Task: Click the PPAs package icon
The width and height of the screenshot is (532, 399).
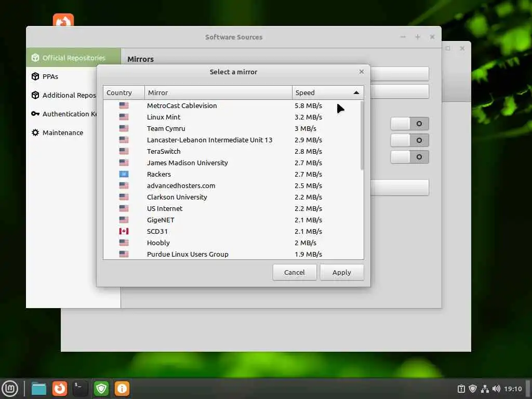Action: (x=35, y=76)
